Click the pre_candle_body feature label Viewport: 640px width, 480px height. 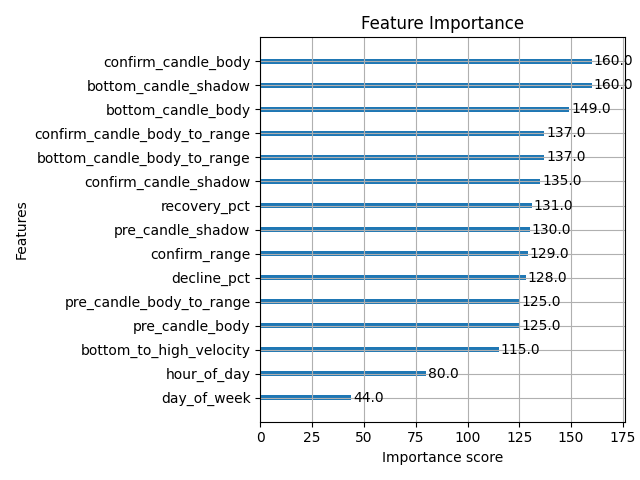191,325
